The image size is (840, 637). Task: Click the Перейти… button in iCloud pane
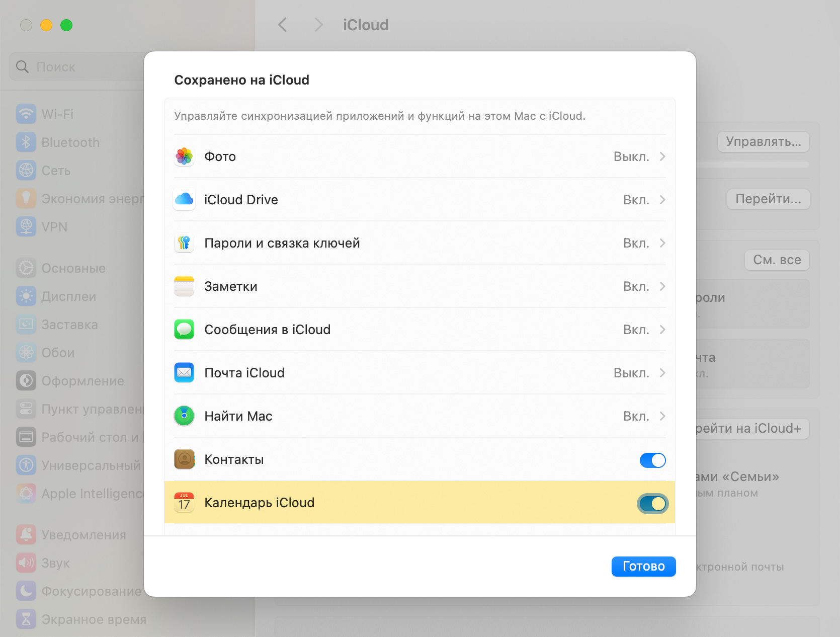(768, 199)
